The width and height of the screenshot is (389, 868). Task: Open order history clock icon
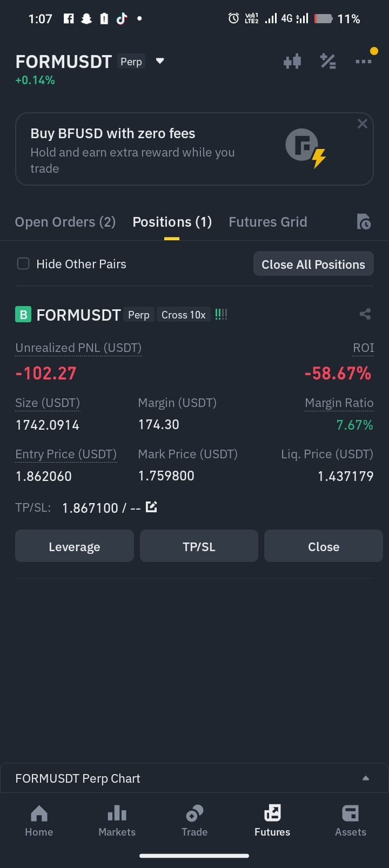364,221
